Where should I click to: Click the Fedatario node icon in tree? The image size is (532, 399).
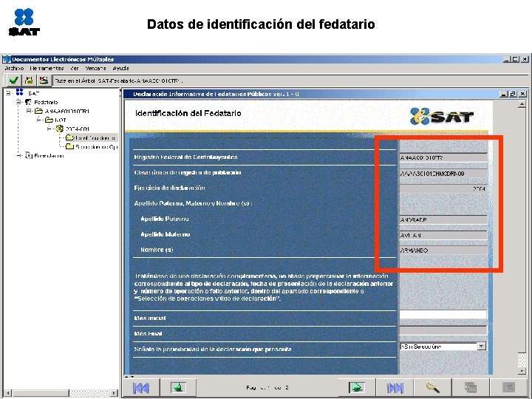coord(29,102)
